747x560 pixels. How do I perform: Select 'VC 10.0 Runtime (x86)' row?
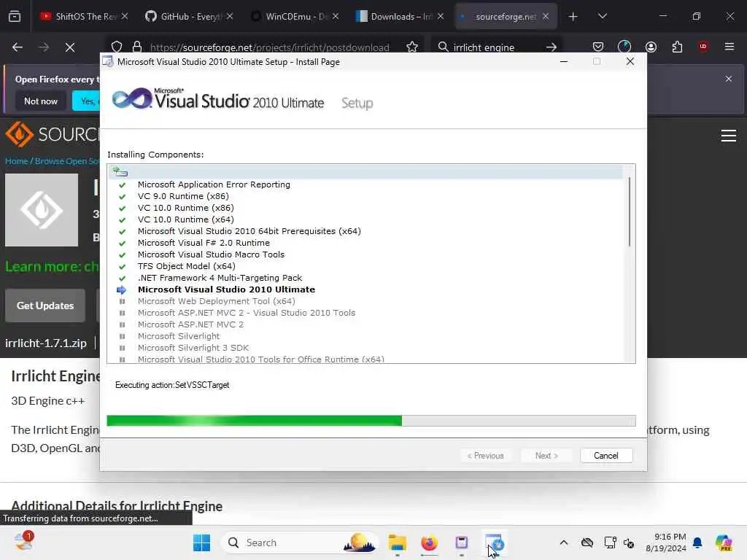186,208
